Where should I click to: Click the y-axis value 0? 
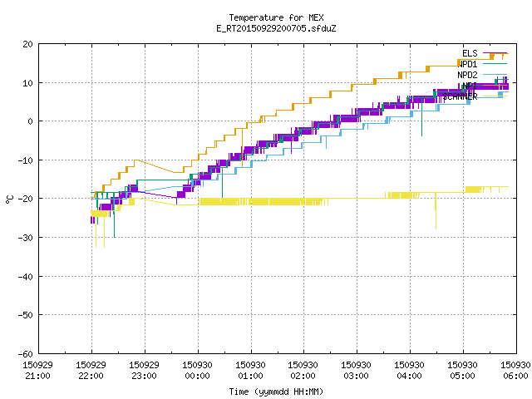(31, 121)
